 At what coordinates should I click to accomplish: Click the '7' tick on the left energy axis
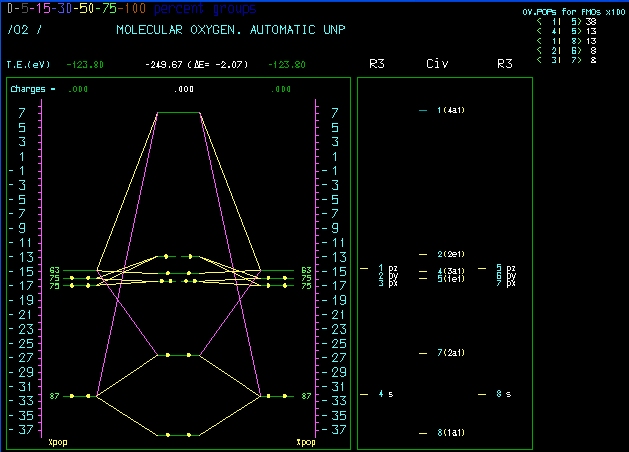click(x=22, y=113)
